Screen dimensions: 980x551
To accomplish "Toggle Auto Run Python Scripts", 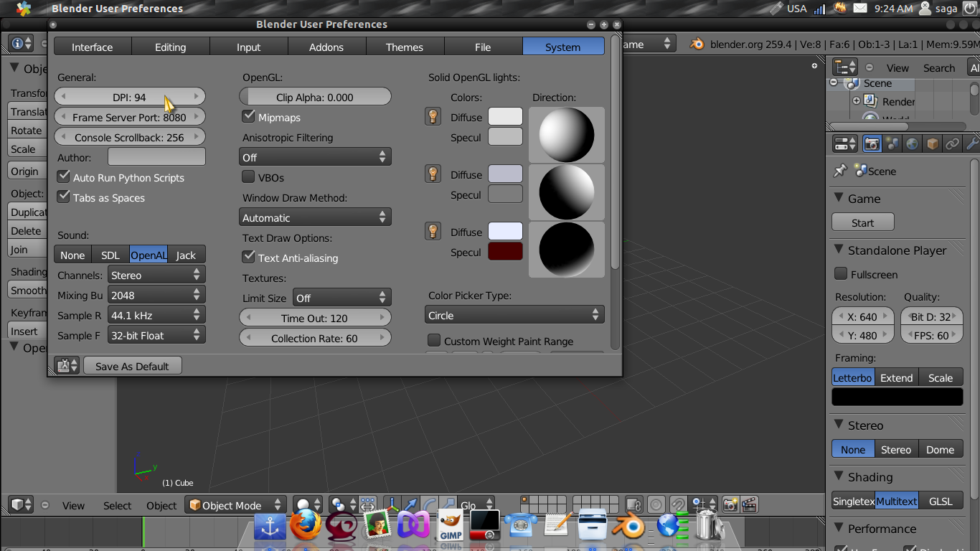I will click(x=64, y=176).
